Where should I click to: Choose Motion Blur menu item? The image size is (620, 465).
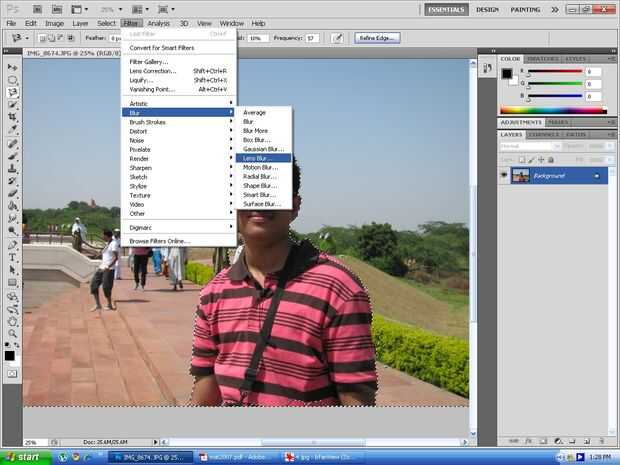(263, 167)
